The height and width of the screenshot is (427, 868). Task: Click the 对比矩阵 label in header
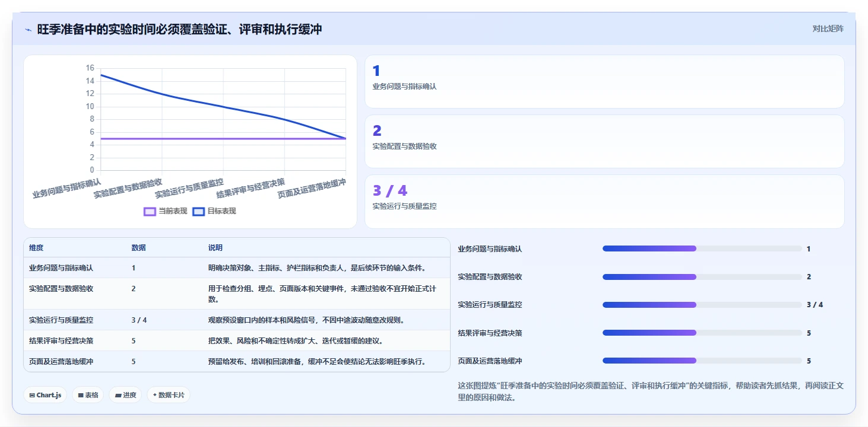point(828,28)
